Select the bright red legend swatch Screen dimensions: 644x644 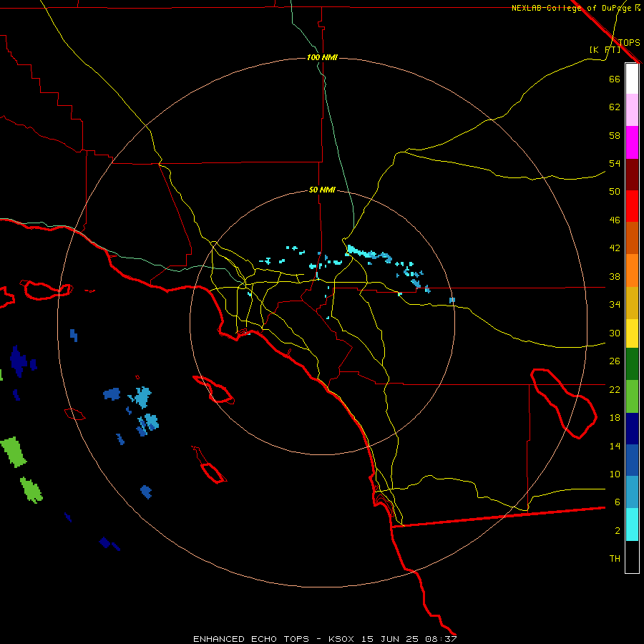coord(632,206)
